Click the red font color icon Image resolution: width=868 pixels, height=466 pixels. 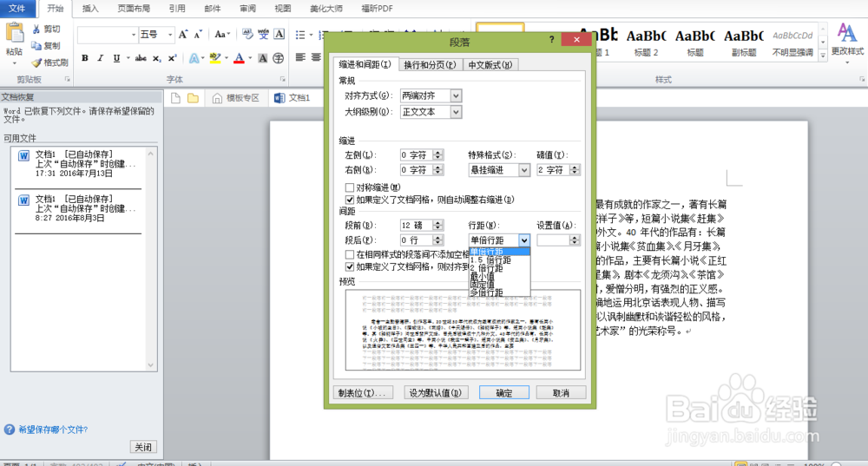coord(240,57)
